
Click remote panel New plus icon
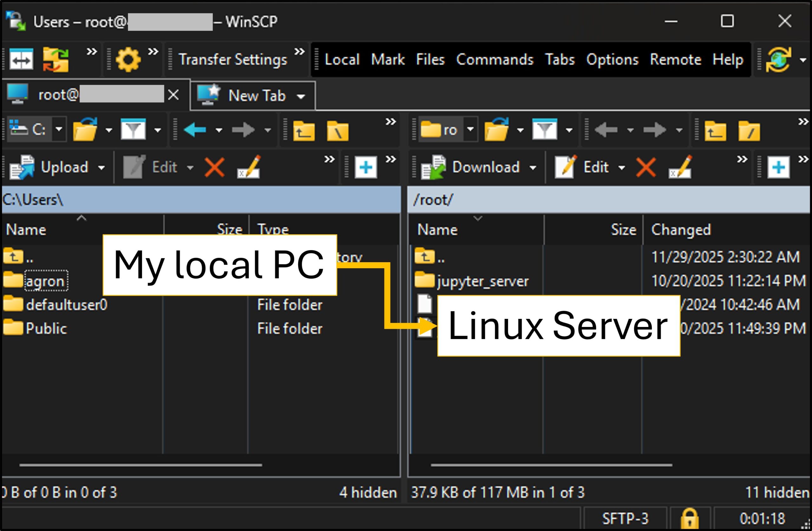click(778, 167)
